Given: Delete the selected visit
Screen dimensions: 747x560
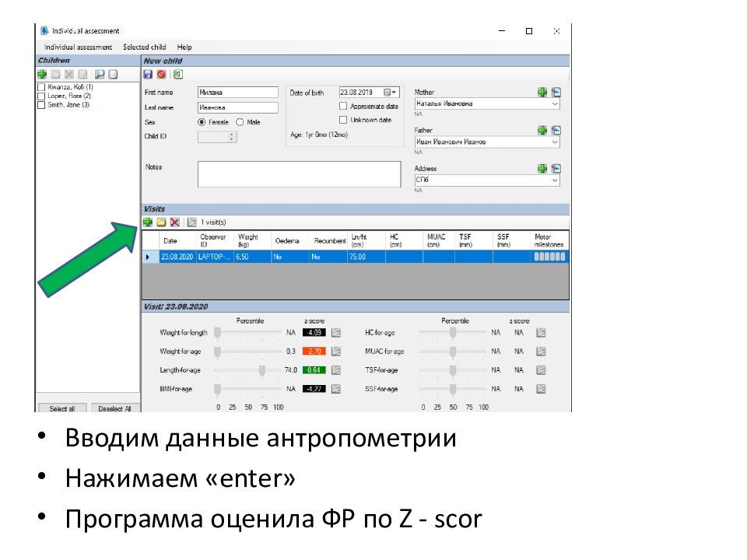Looking at the screenshot, I should 175,222.
